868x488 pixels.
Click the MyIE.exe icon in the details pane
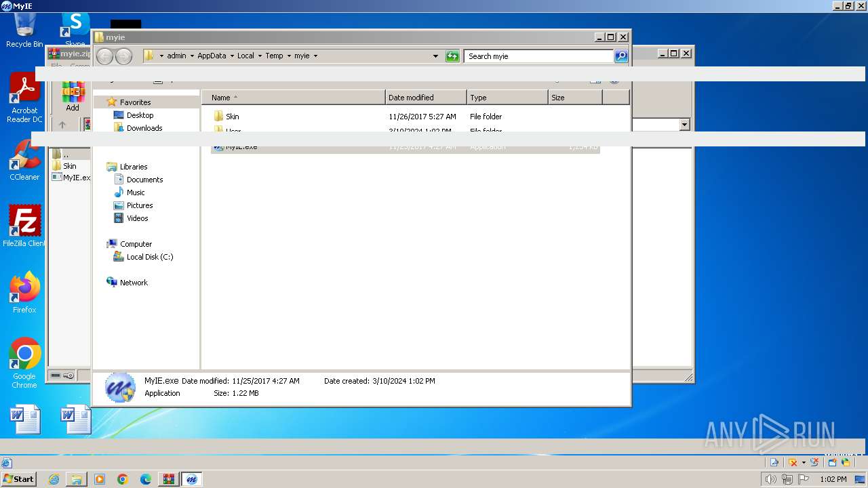[120, 387]
